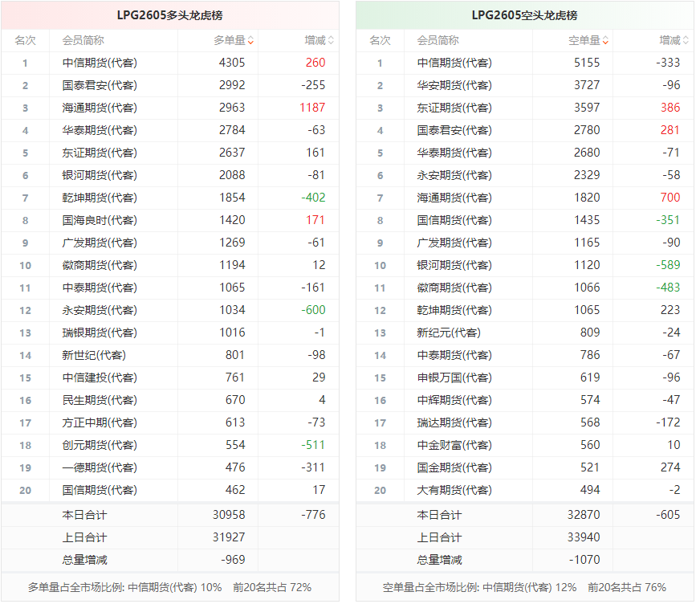Click green value -589
700x604 pixels.
(x=669, y=265)
